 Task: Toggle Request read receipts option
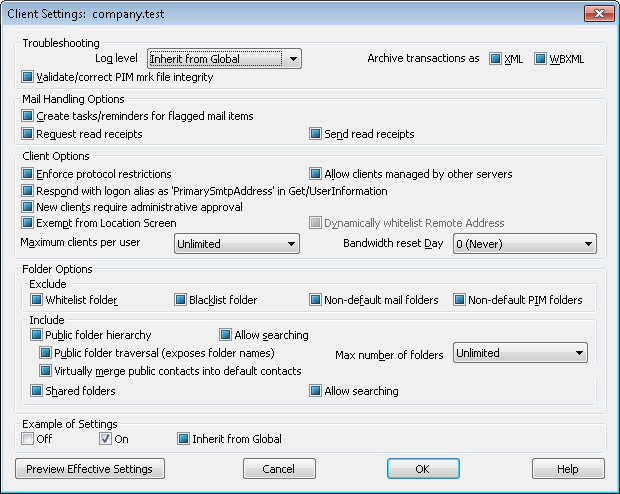click(x=28, y=134)
